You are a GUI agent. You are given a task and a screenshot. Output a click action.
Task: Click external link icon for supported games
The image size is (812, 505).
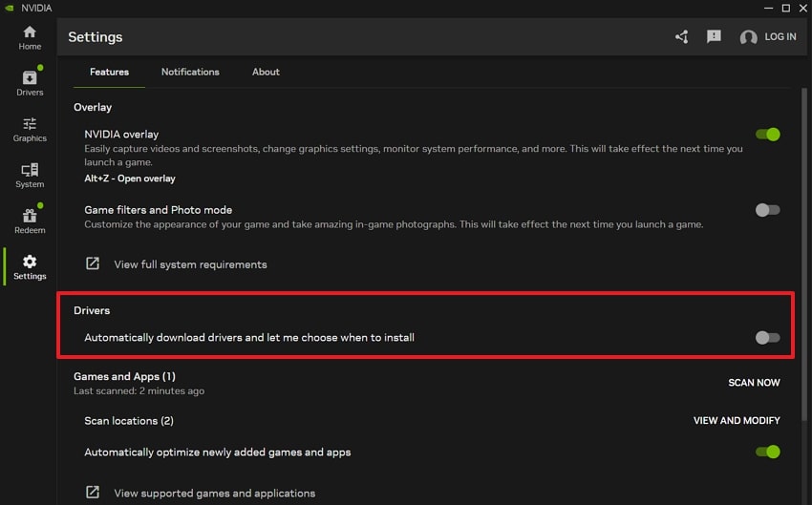(92, 492)
